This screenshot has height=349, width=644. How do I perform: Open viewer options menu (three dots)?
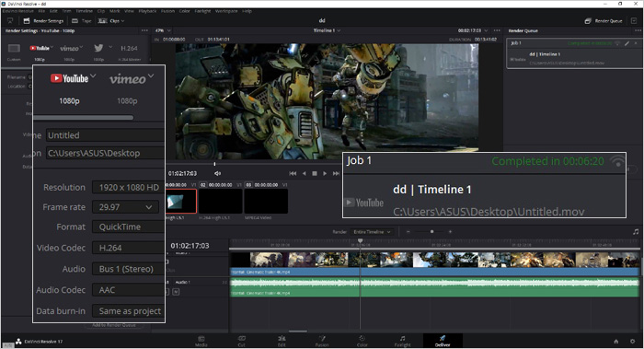497,30
